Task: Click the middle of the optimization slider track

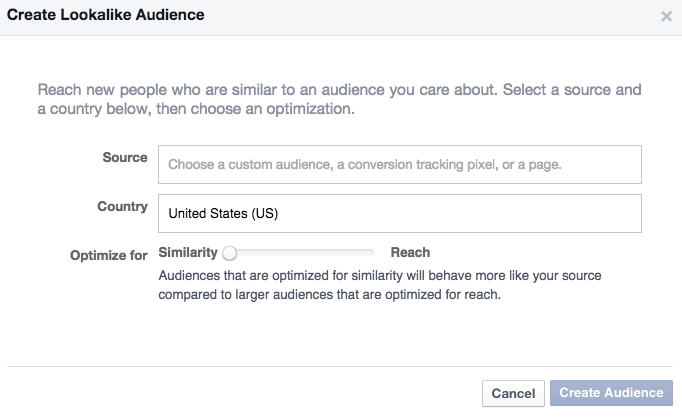Action: [298, 252]
